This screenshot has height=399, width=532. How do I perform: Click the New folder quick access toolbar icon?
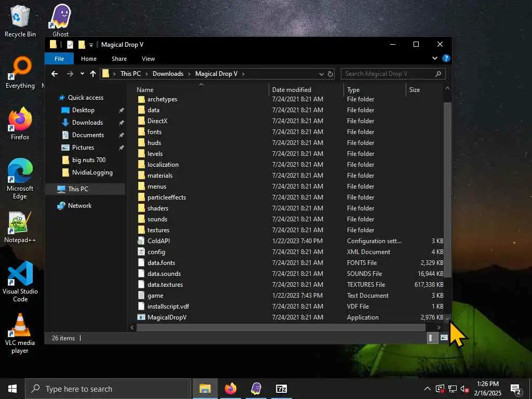[x=82, y=45]
